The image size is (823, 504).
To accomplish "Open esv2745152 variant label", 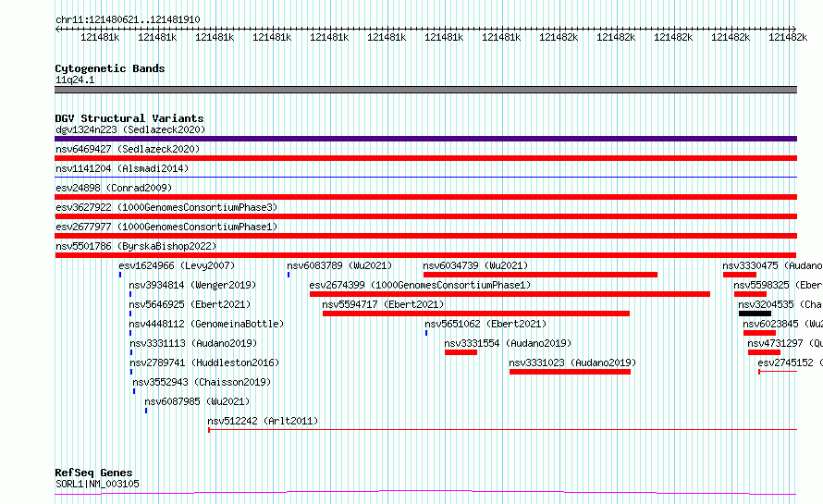I will pyautogui.click(x=790, y=363).
